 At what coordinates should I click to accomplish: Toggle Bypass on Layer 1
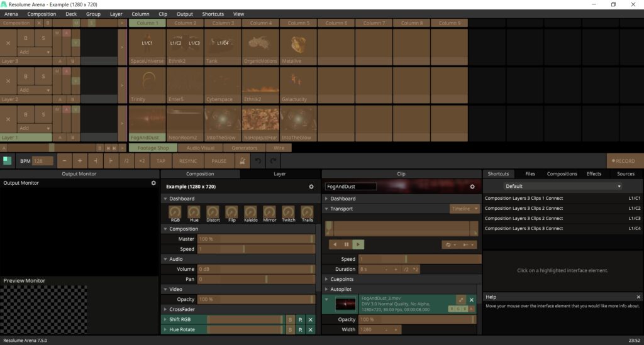[x=25, y=114]
